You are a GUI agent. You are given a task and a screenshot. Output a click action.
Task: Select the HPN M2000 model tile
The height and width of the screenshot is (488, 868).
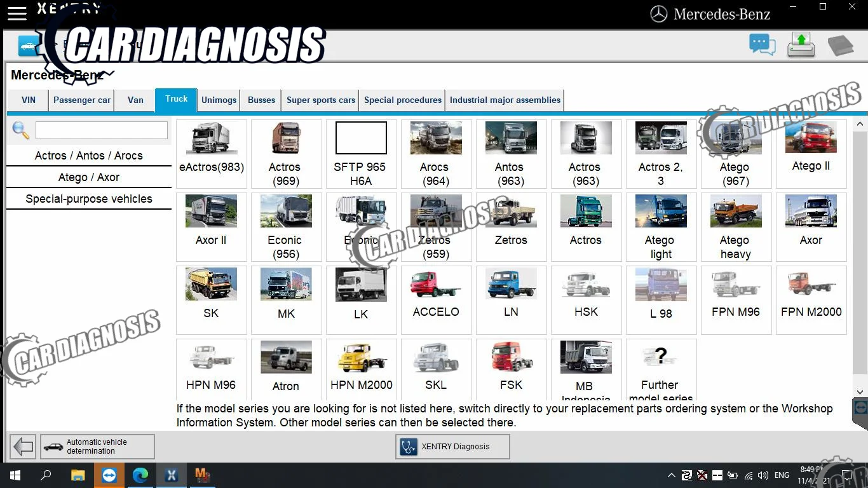(x=362, y=370)
